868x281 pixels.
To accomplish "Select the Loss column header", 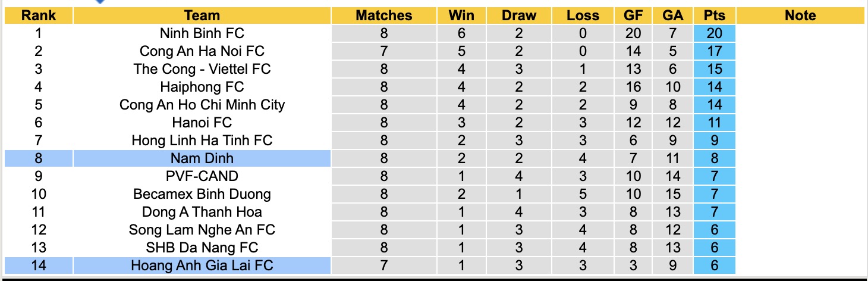I will [583, 15].
